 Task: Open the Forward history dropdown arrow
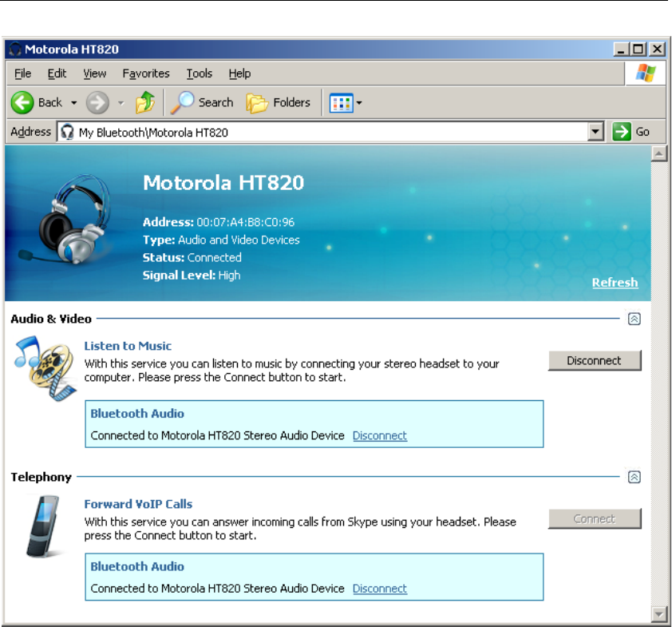[x=121, y=103]
